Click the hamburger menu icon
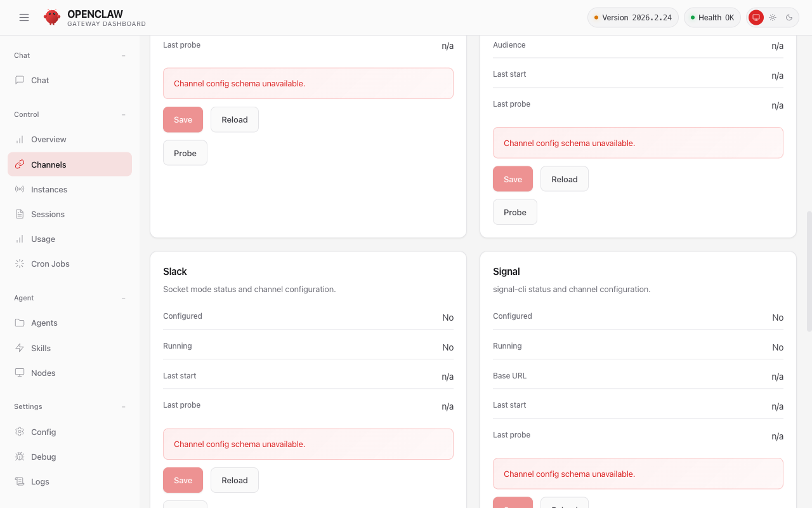The height and width of the screenshot is (508, 812). coord(24,18)
